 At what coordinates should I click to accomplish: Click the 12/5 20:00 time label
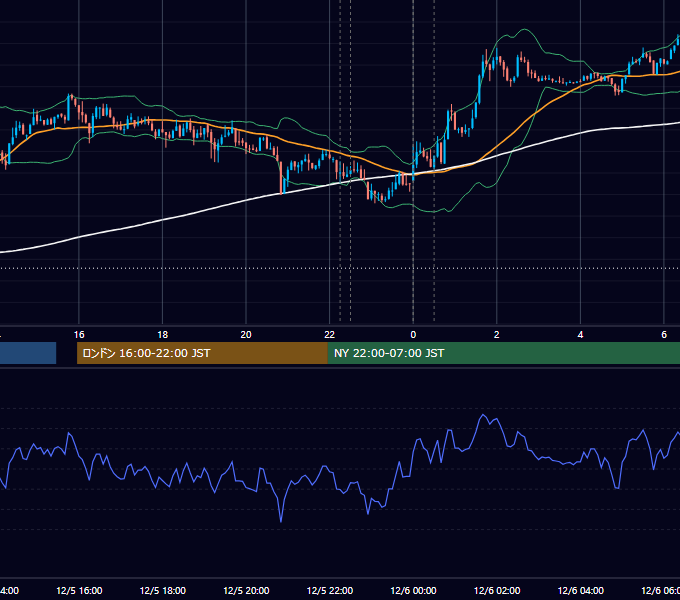246,590
